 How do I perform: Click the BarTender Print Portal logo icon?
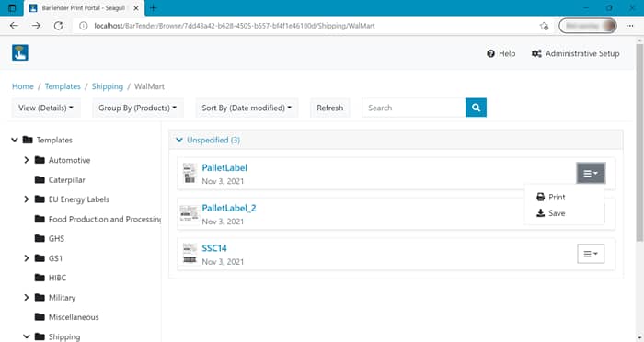point(19,52)
